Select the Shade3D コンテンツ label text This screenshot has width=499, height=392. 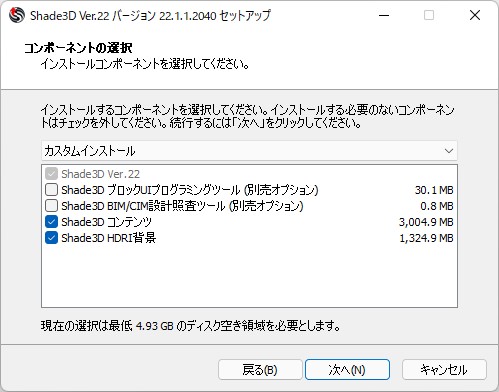click(106, 222)
